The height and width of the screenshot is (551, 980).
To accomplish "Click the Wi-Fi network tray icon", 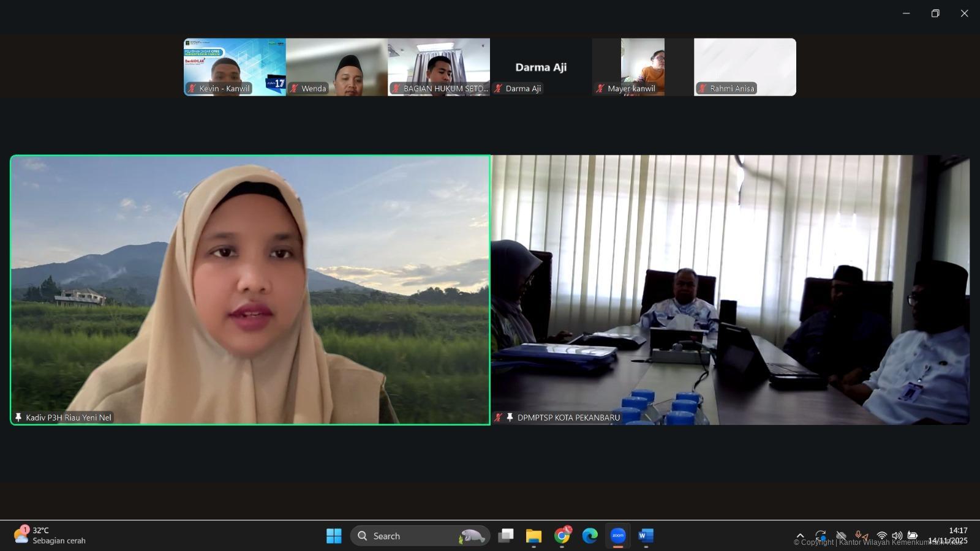I will 881,536.
